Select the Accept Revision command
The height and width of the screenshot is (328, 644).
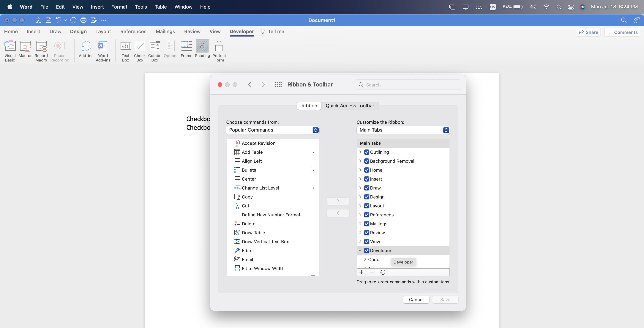(273, 143)
